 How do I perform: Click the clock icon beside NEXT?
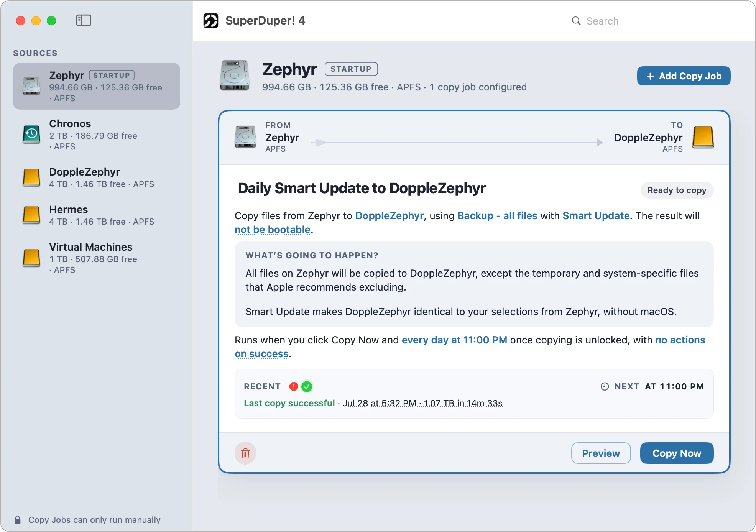605,386
